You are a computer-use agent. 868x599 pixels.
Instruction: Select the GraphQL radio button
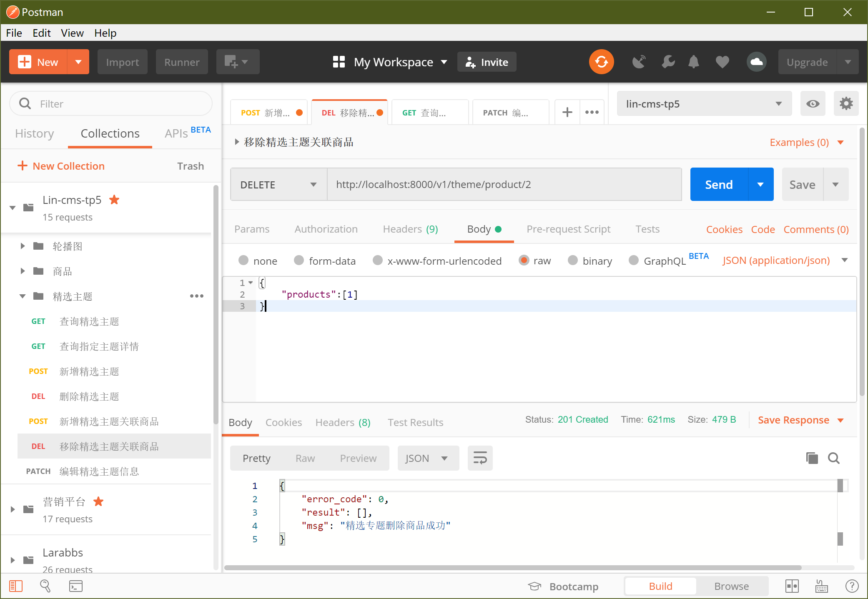click(x=634, y=261)
